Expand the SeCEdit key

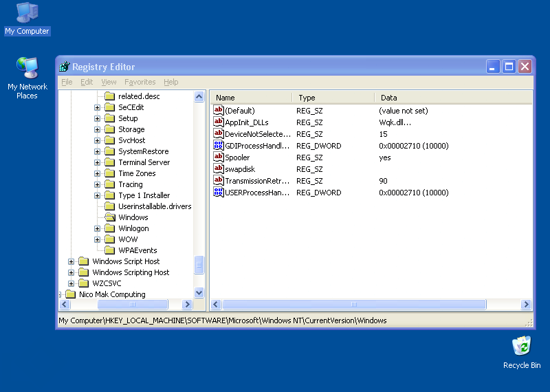[x=97, y=107]
